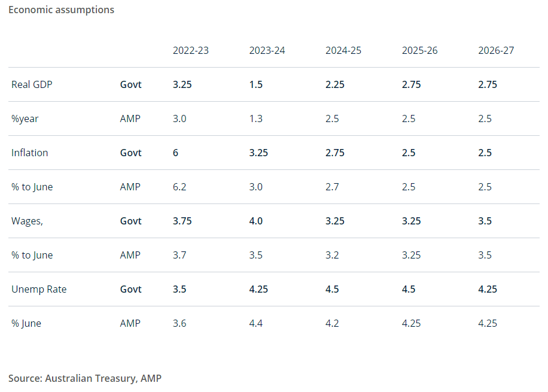The width and height of the screenshot is (548, 392).
Task: Select AMP unemployment value 4.4
Action: tap(256, 323)
